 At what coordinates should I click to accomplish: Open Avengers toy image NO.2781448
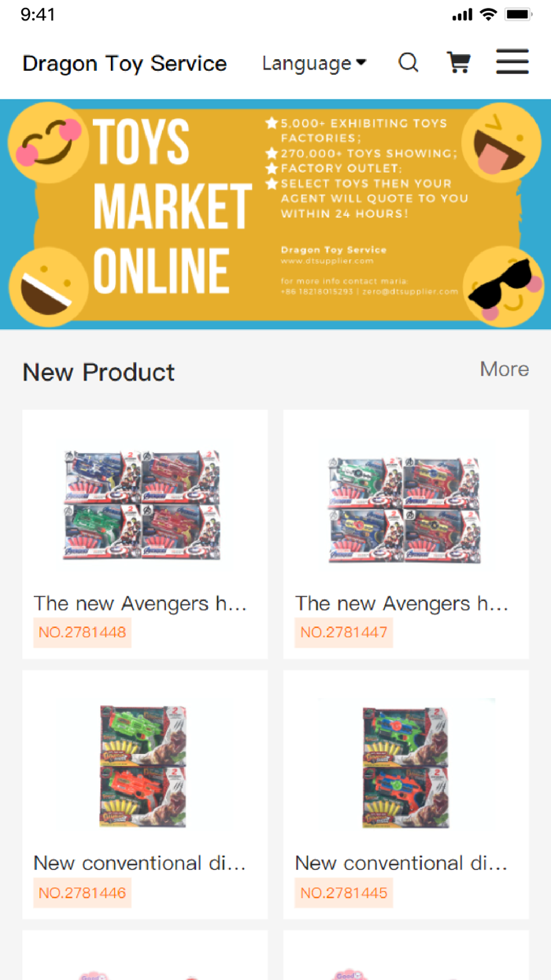pos(145,504)
